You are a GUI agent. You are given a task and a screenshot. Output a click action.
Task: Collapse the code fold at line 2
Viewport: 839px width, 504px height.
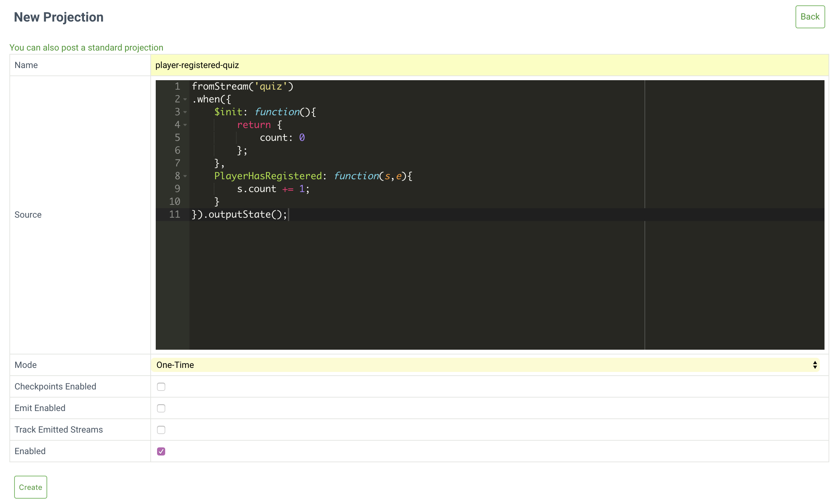[x=185, y=99]
